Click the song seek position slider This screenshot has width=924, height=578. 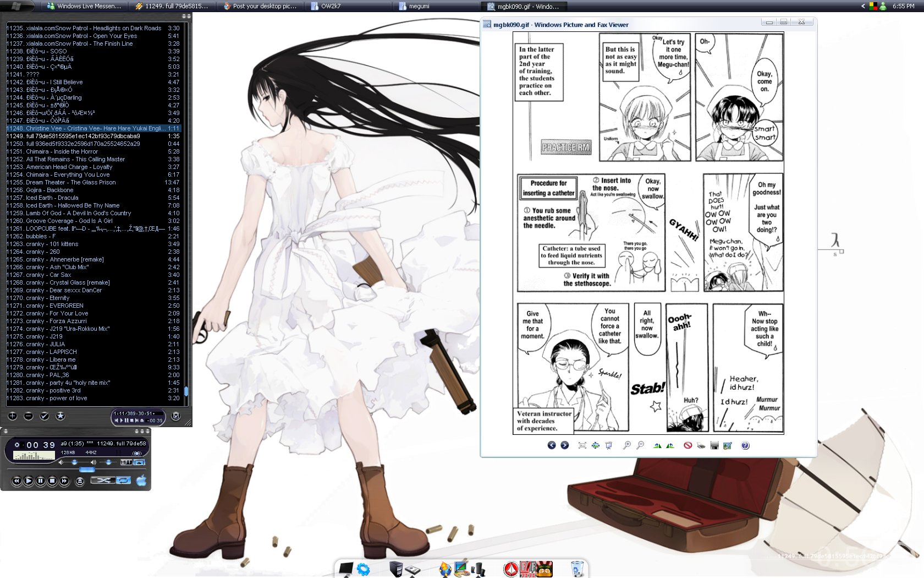tap(87, 470)
